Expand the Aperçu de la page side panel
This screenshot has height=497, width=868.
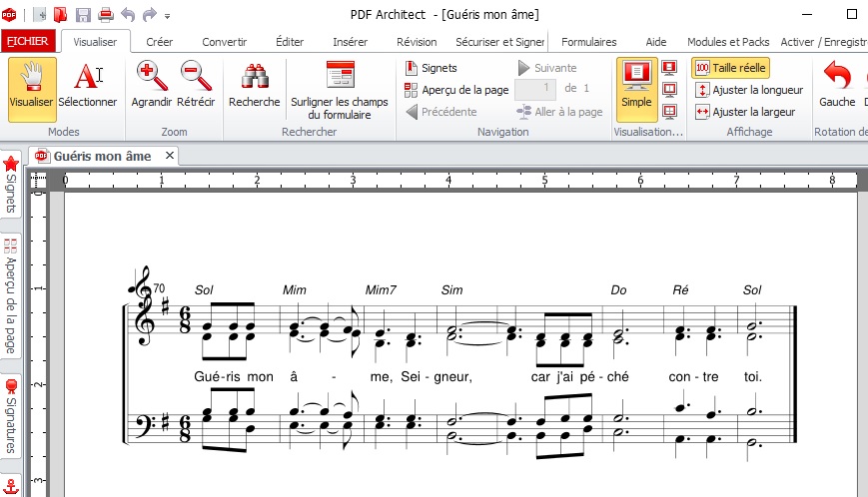coord(11,295)
